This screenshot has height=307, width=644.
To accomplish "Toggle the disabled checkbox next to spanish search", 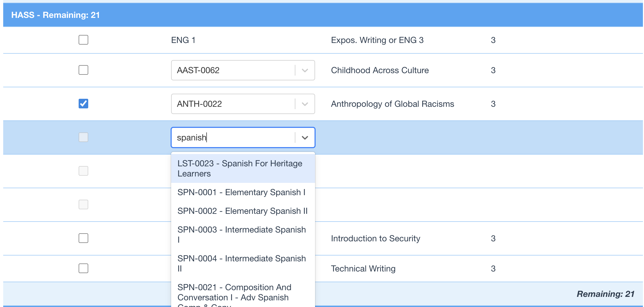I will 83,137.
